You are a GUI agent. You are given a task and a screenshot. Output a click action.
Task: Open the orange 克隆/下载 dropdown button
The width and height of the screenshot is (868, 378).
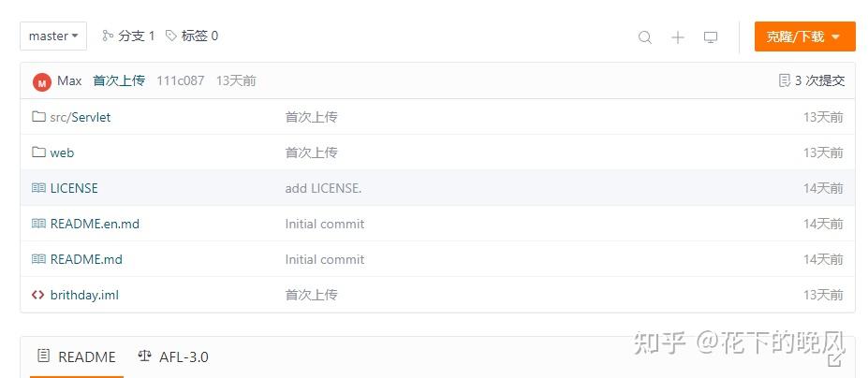[804, 36]
